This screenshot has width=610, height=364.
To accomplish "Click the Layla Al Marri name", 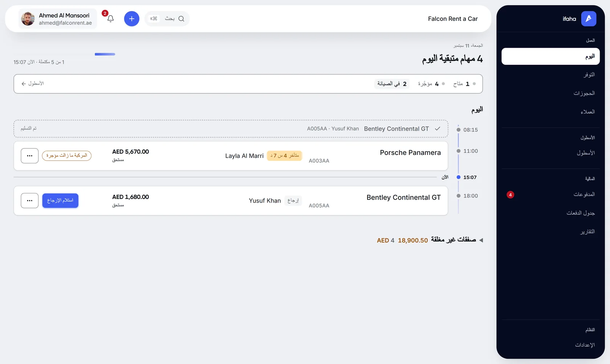I will [x=244, y=156].
